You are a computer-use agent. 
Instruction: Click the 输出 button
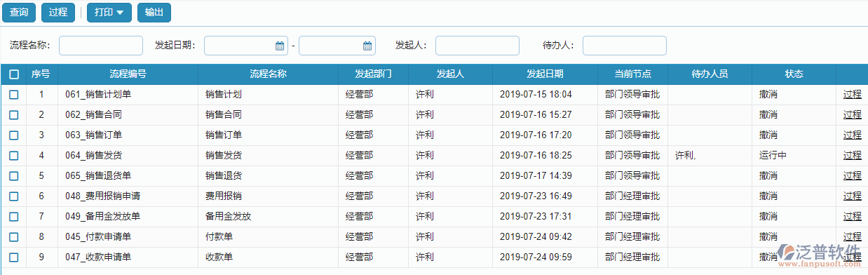pyautogui.click(x=154, y=13)
